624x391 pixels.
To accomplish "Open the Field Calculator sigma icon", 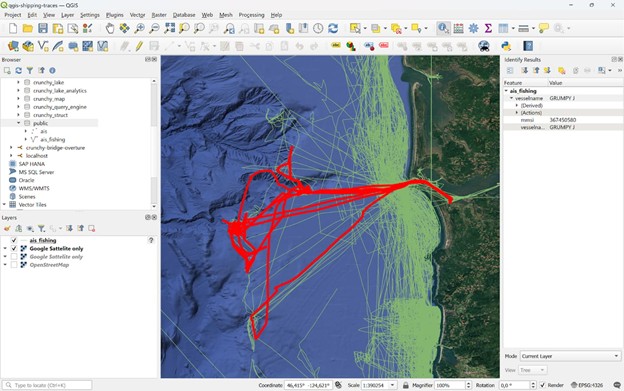I will point(488,28).
